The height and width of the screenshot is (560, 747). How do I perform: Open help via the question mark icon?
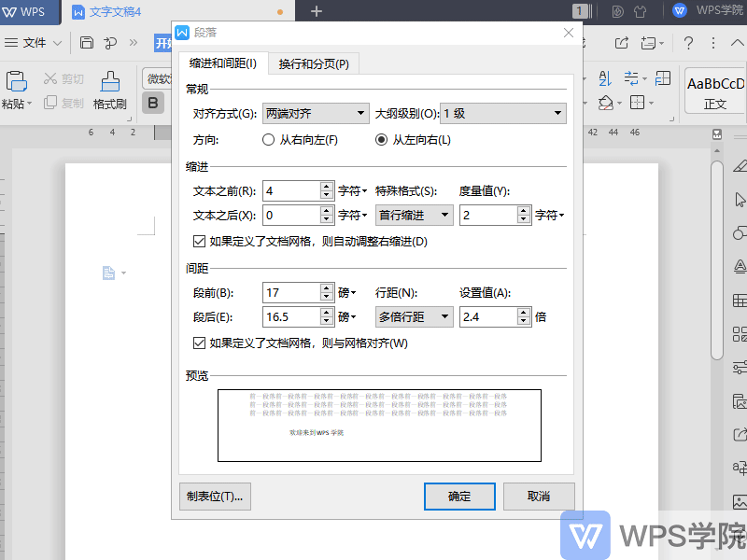click(x=688, y=43)
